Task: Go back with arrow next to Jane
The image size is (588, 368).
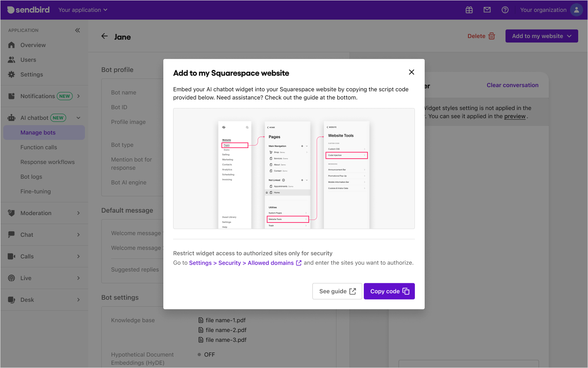Action: pyautogui.click(x=105, y=36)
